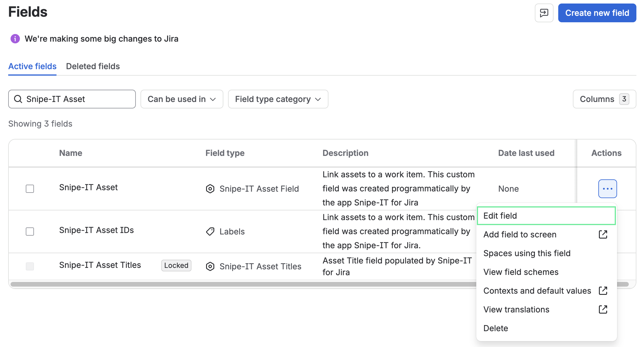The width and height of the screenshot is (644, 347).
Task: Click the None value under Date last used
Action: coord(508,189)
